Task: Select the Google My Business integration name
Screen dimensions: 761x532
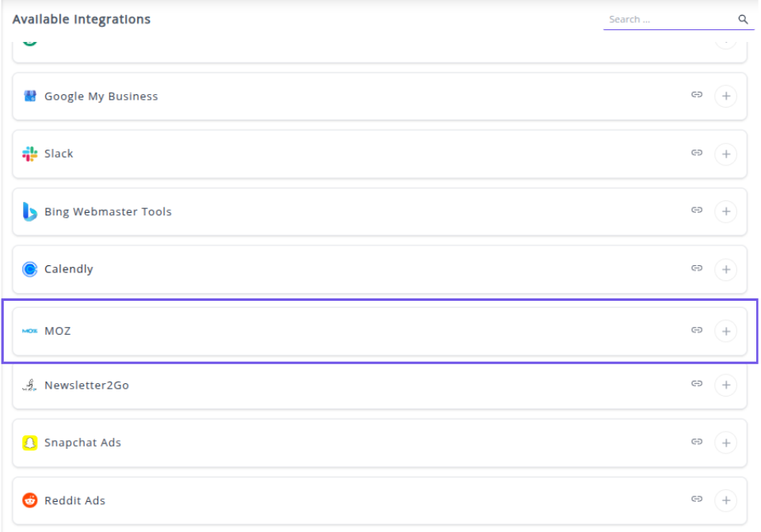Action: pyautogui.click(x=101, y=97)
